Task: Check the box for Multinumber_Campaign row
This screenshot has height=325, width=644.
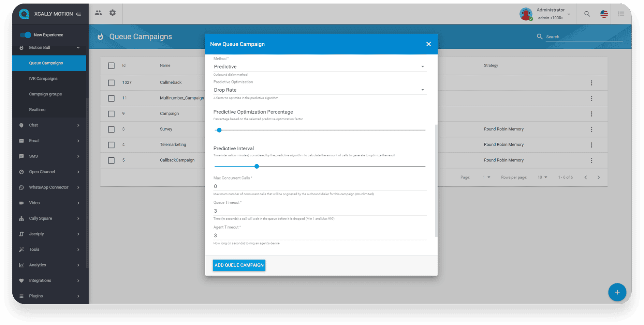Action: [111, 98]
